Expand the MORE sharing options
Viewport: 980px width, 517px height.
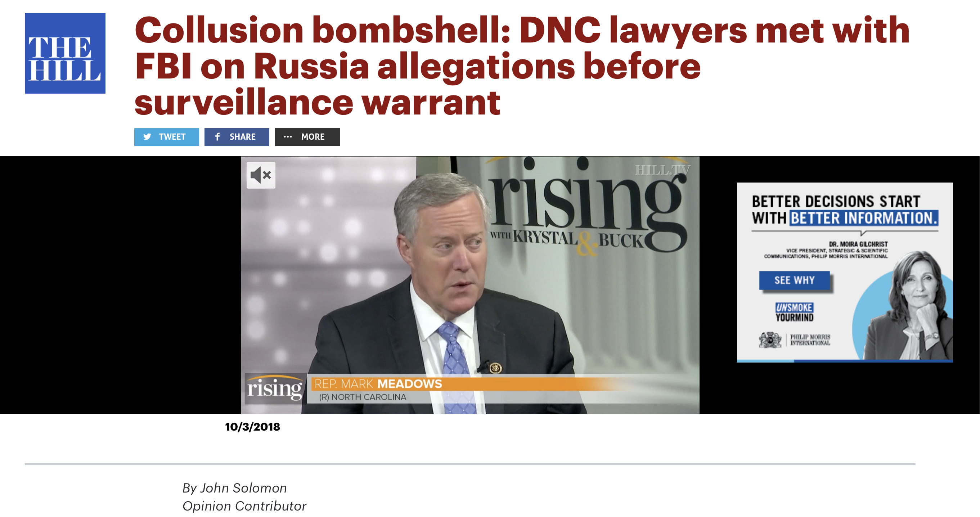[307, 137]
